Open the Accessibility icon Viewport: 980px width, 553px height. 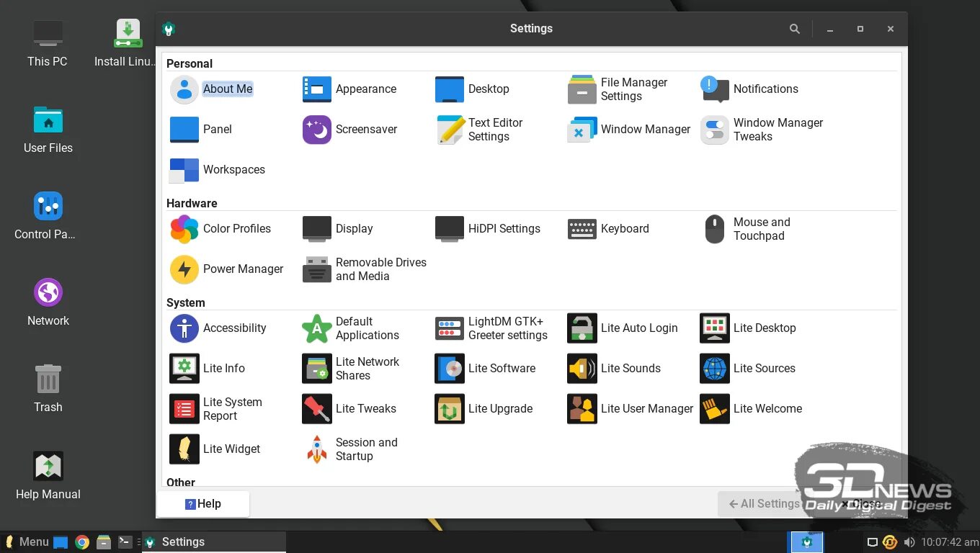[184, 328]
